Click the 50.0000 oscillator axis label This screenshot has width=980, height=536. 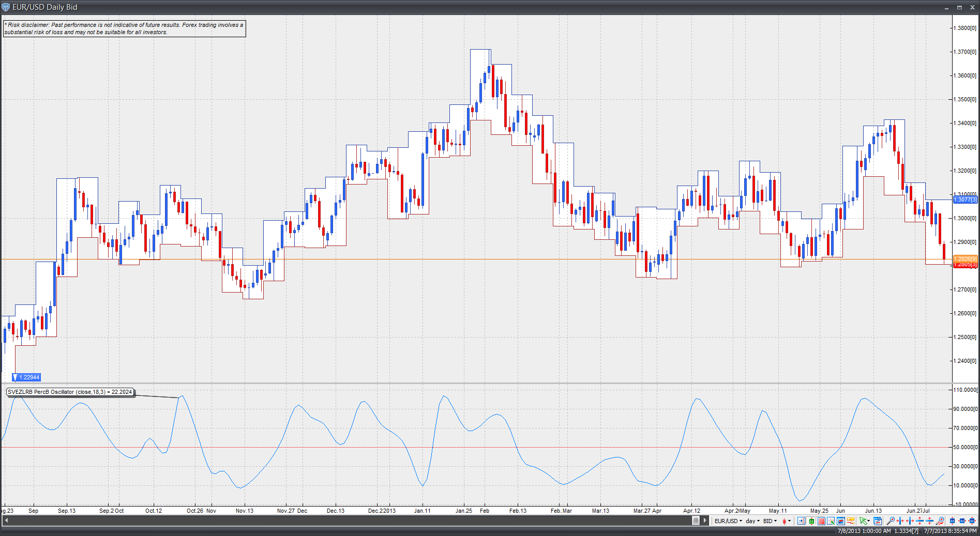[966, 447]
